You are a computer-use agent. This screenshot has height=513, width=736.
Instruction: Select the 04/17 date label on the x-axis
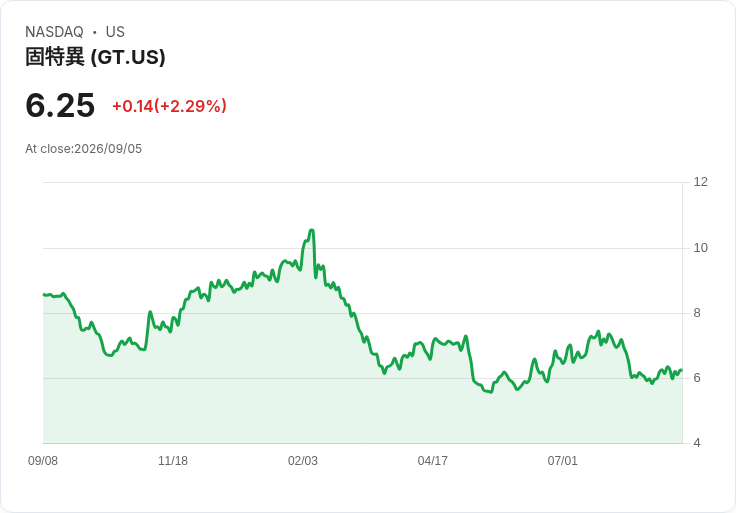coord(432,461)
